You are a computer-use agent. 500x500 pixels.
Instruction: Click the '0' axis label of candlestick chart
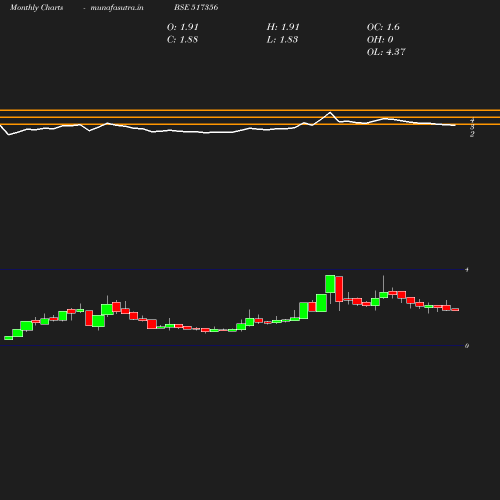[467, 346]
